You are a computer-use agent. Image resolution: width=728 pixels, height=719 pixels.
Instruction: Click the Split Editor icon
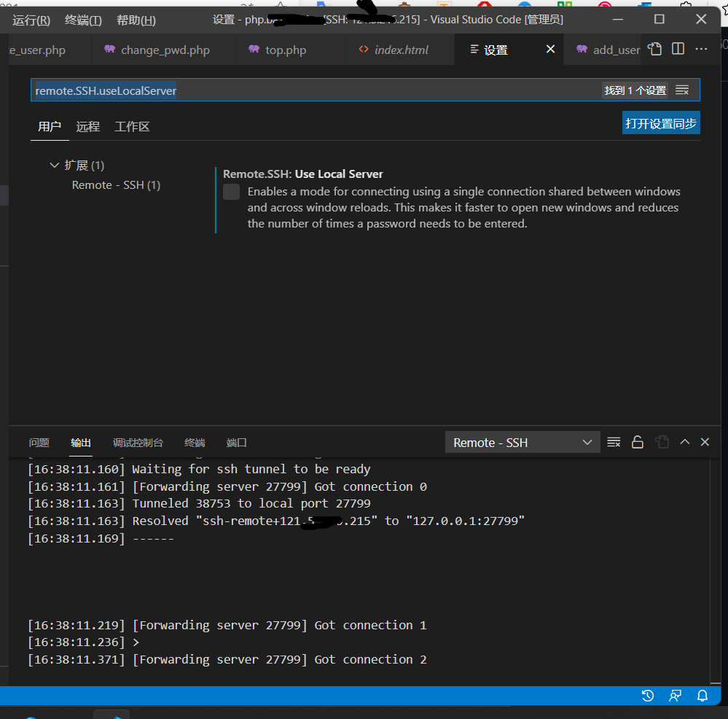click(x=678, y=47)
